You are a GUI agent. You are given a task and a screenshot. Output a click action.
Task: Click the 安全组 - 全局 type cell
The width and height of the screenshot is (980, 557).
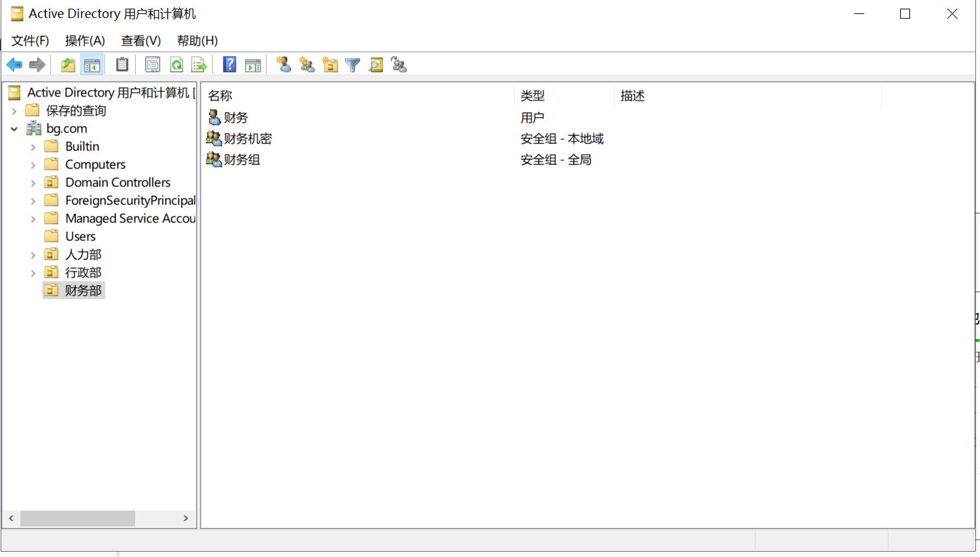[x=556, y=160]
